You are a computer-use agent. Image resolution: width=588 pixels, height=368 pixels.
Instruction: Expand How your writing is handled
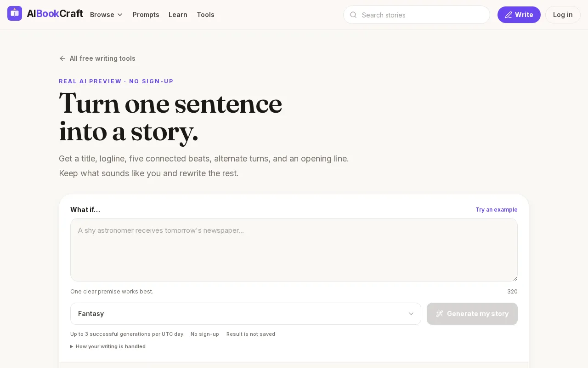point(108,346)
